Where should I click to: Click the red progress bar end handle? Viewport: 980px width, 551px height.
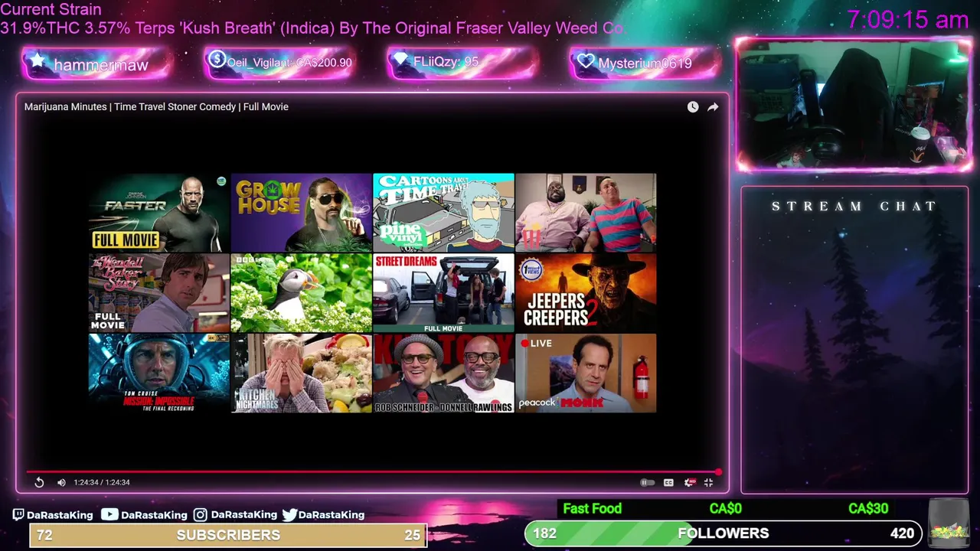coord(718,471)
